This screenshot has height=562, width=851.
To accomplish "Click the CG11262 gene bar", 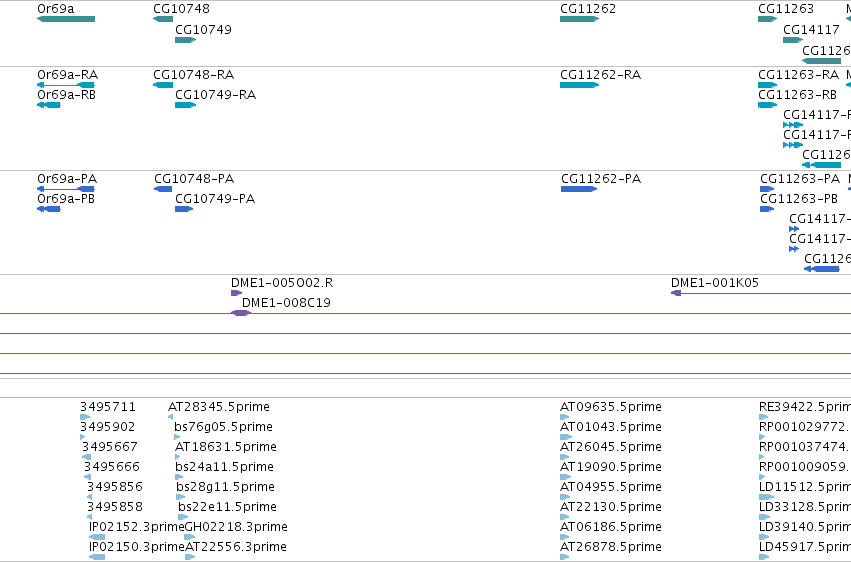I will pyautogui.click(x=579, y=19).
